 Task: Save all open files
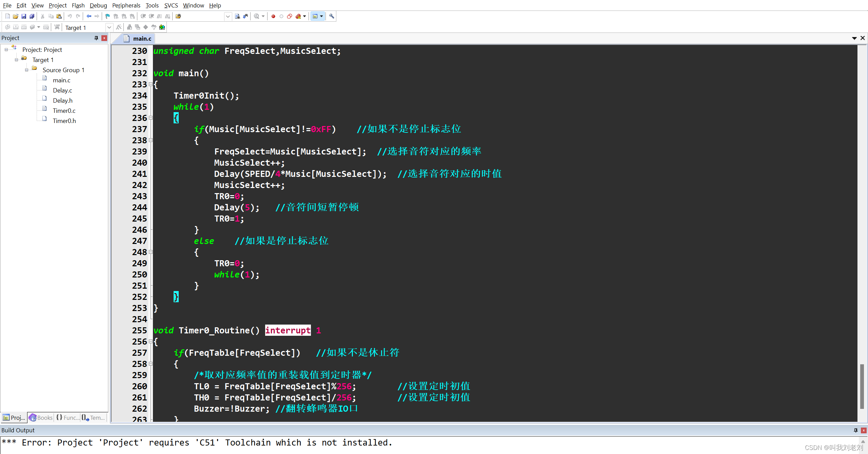pos(32,16)
